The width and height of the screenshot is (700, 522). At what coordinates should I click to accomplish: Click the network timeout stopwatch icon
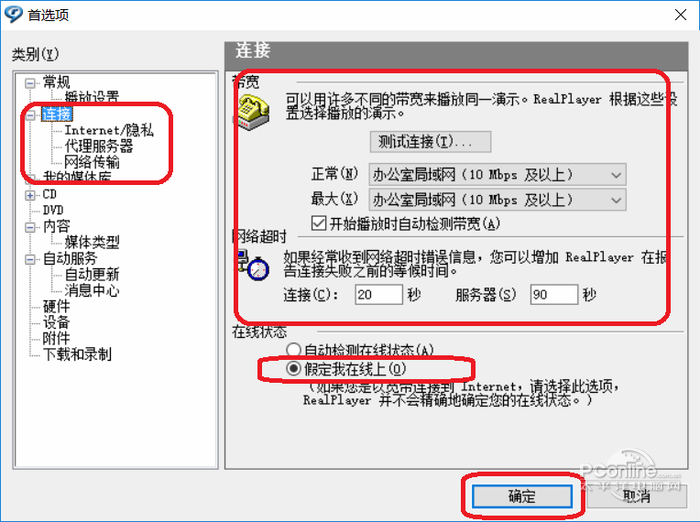point(253,265)
